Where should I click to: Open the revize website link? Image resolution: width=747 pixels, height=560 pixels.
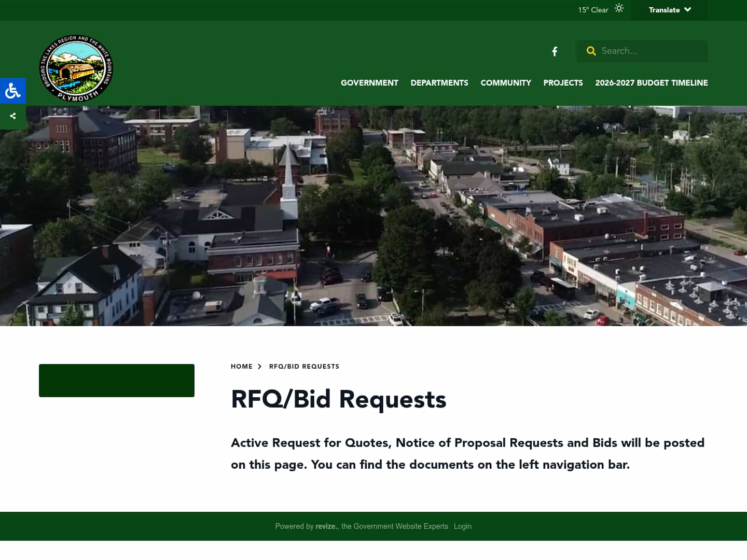point(326,526)
